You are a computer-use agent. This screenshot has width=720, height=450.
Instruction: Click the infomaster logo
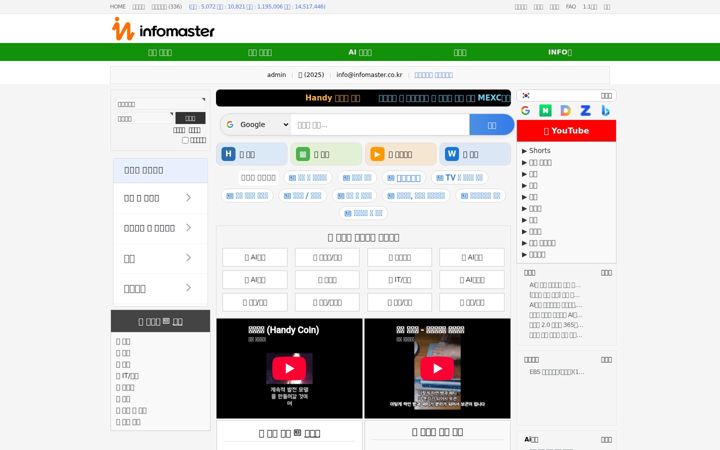tap(163, 29)
